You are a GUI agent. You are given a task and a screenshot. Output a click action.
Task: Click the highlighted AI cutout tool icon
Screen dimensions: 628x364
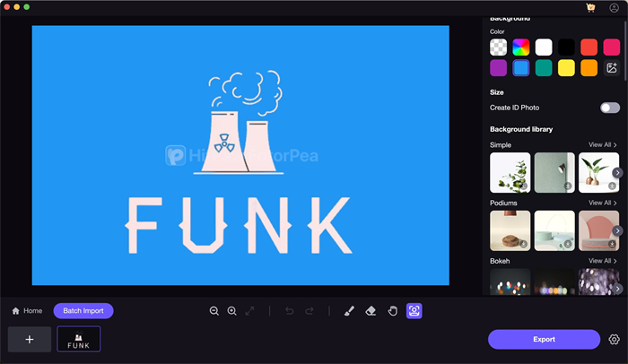coord(414,311)
